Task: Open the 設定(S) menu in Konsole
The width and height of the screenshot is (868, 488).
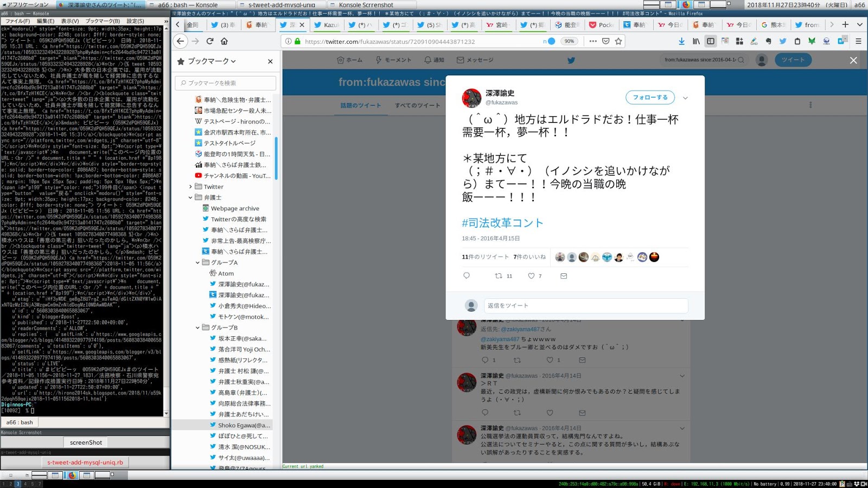Action: [135, 21]
